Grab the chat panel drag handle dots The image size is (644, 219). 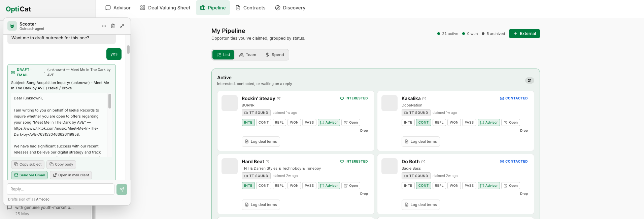[x=104, y=26]
